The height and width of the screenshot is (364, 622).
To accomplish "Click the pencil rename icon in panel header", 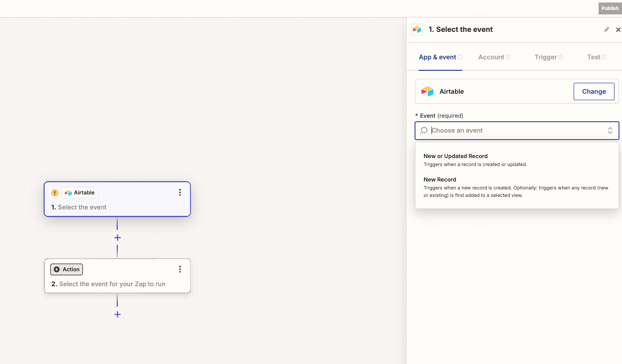I will (x=607, y=29).
